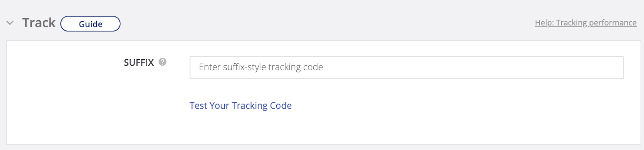Click the underlined help link at top right

click(585, 23)
